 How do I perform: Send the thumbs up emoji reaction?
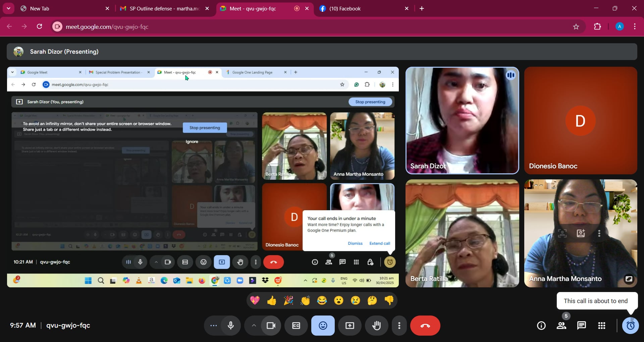click(x=272, y=300)
